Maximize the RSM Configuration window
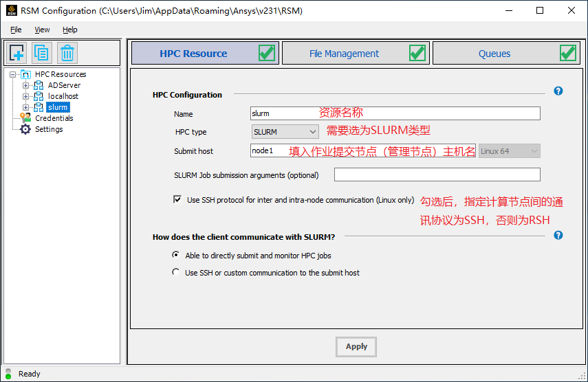Viewport: 588px width, 382px height. click(x=540, y=10)
